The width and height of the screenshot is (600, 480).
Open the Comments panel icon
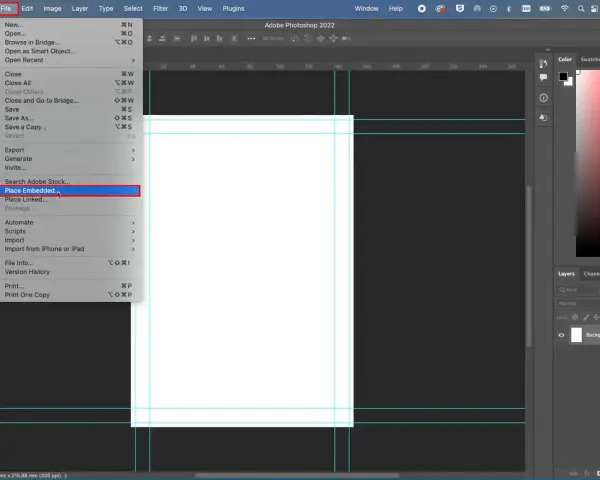tap(543, 78)
